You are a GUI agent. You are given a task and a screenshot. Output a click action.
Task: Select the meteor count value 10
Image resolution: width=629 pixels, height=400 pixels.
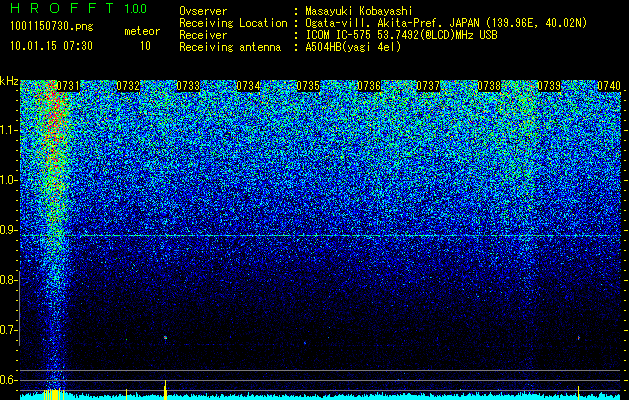coord(145,46)
